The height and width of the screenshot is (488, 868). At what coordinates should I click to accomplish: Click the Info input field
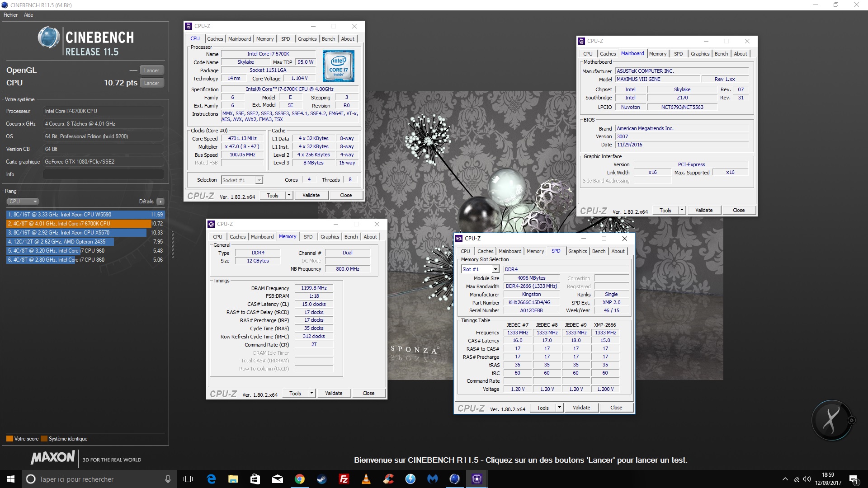pos(103,174)
